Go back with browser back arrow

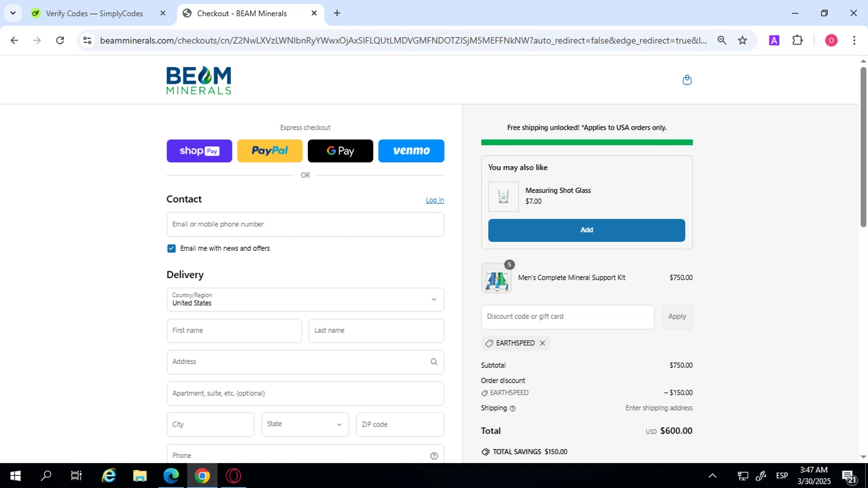[x=14, y=41]
